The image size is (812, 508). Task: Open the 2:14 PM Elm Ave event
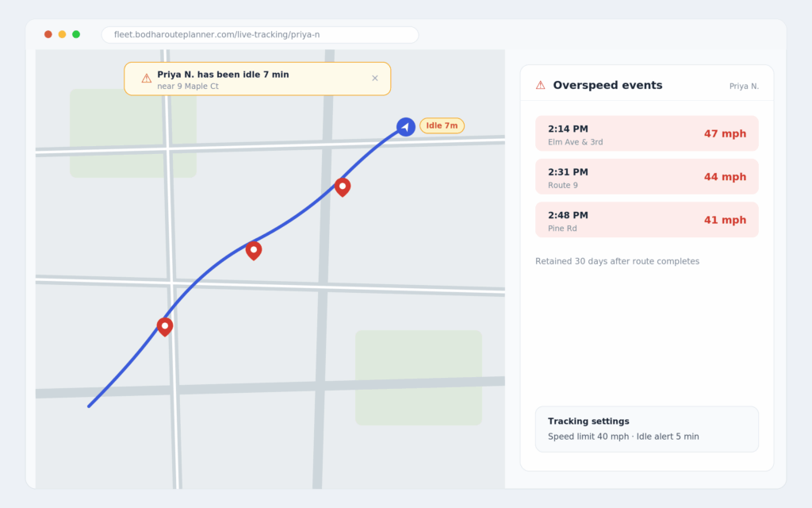647,133
